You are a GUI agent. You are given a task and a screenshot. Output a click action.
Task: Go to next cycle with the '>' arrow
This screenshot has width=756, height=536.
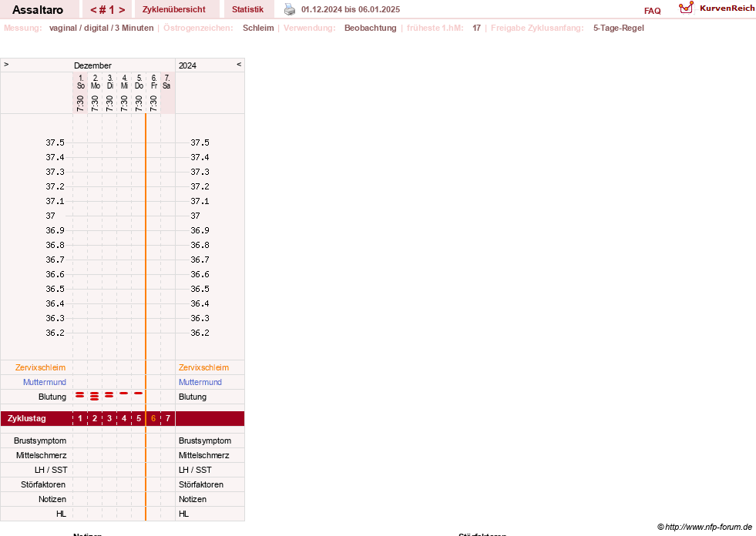click(122, 10)
